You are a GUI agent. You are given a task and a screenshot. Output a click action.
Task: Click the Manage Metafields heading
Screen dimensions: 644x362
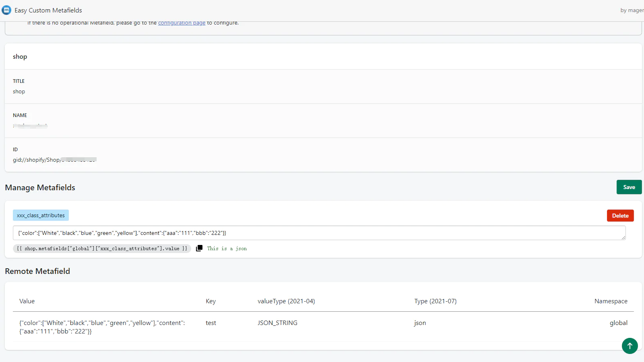[40, 187]
